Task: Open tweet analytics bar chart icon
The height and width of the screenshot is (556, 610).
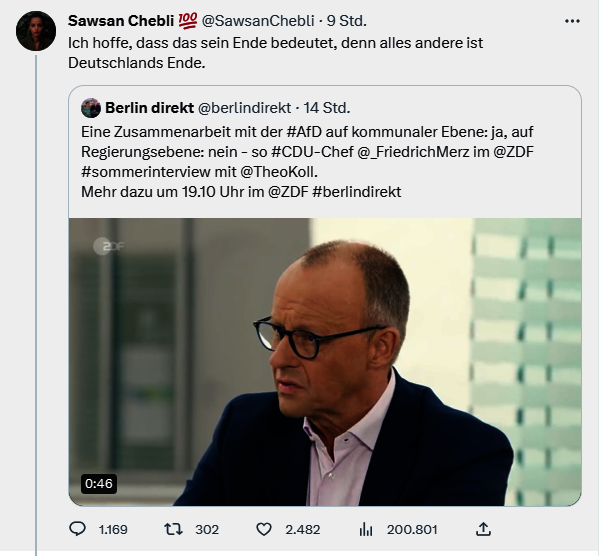Action: click(x=366, y=529)
